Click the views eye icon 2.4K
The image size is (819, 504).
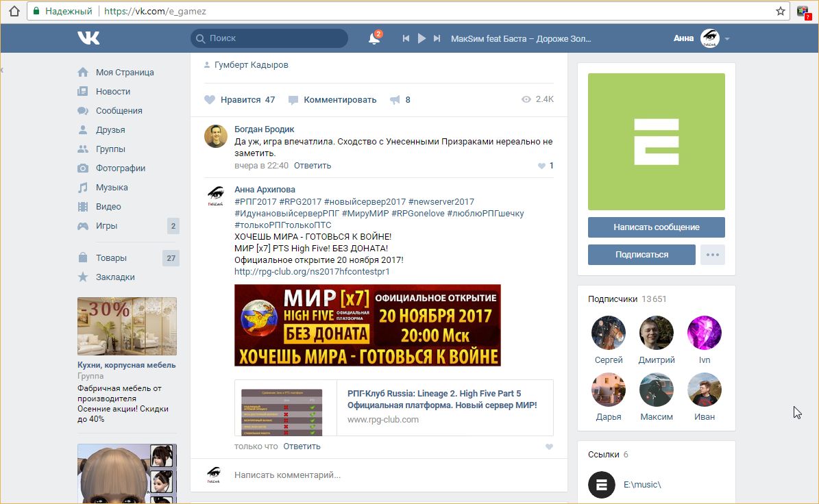click(x=526, y=99)
